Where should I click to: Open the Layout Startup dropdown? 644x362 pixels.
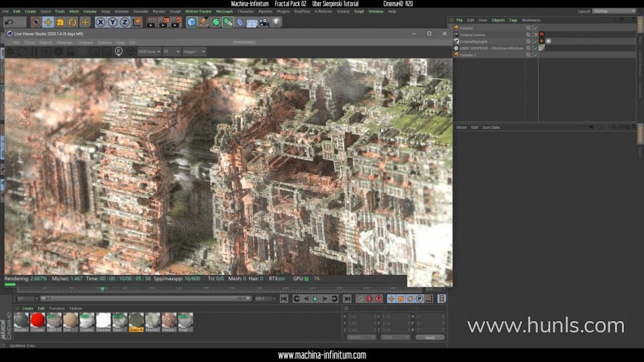[x=613, y=11]
